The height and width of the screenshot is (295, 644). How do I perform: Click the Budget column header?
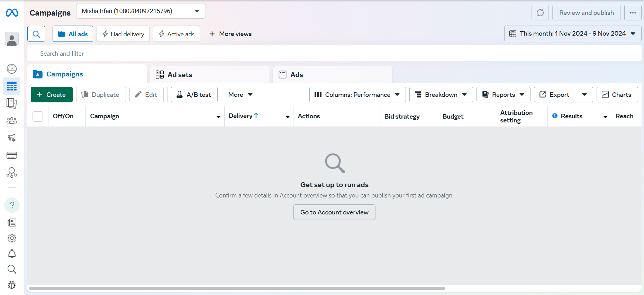pyautogui.click(x=453, y=117)
